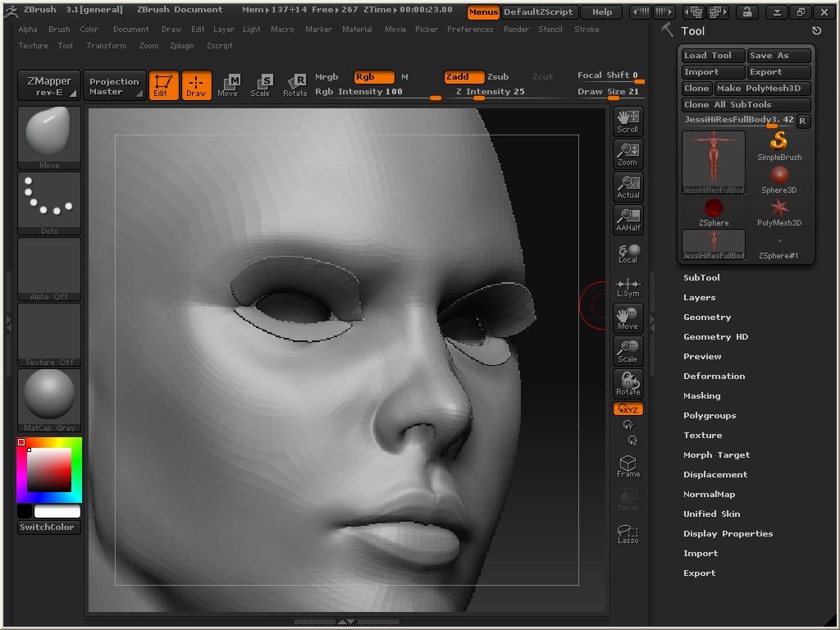Activate the AAHalf view icon
840x630 pixels.
pyautogui.click(x=628, y=220)
